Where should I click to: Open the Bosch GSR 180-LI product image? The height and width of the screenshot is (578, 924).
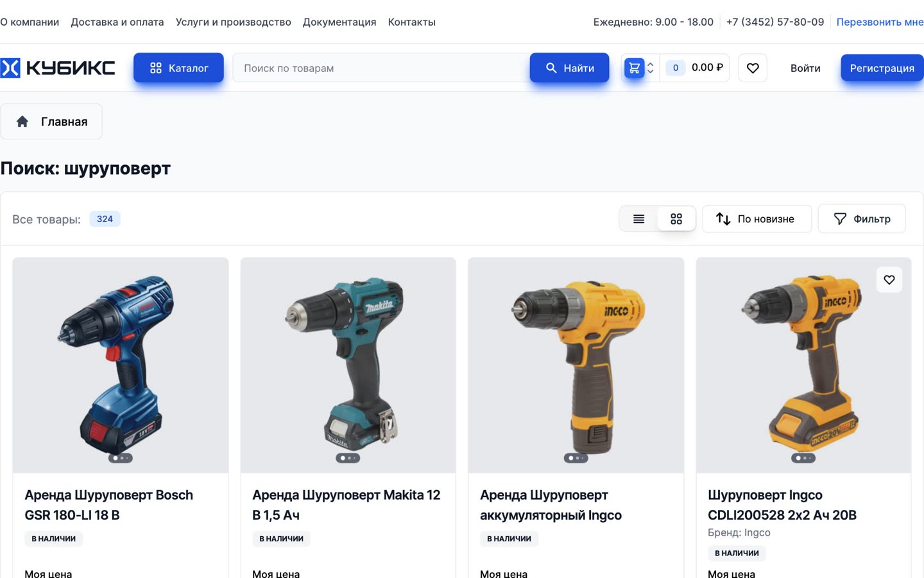click(121, 365)
